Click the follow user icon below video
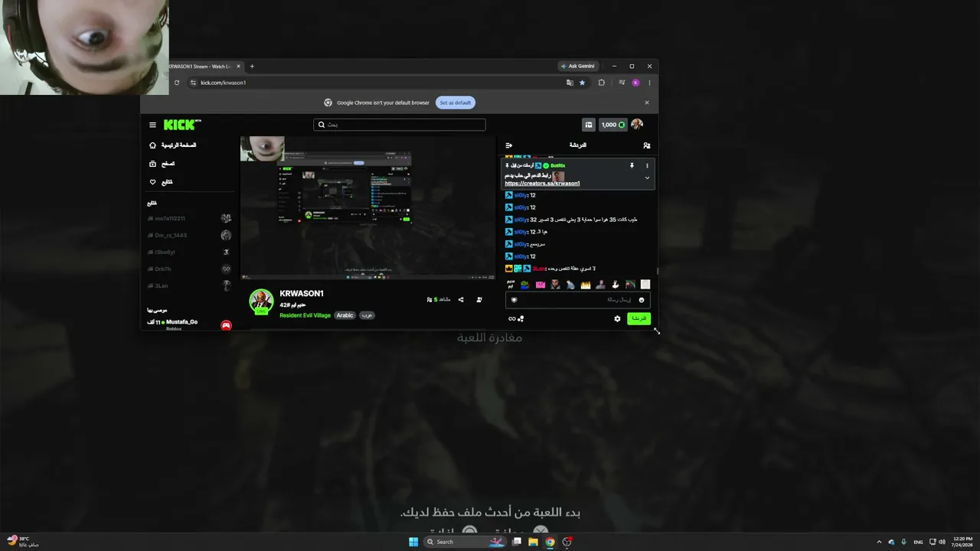Image resolution: width=980 pixels, height=551 pixels. (479, 300)
